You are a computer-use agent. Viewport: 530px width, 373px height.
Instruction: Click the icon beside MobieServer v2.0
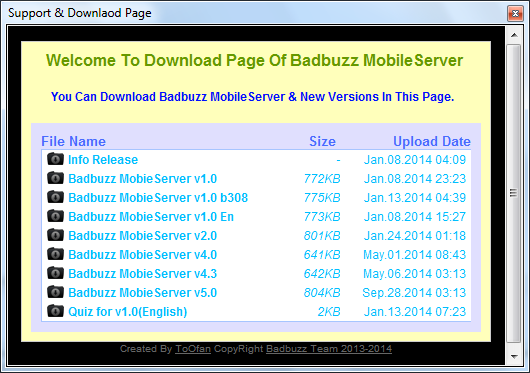55,235
